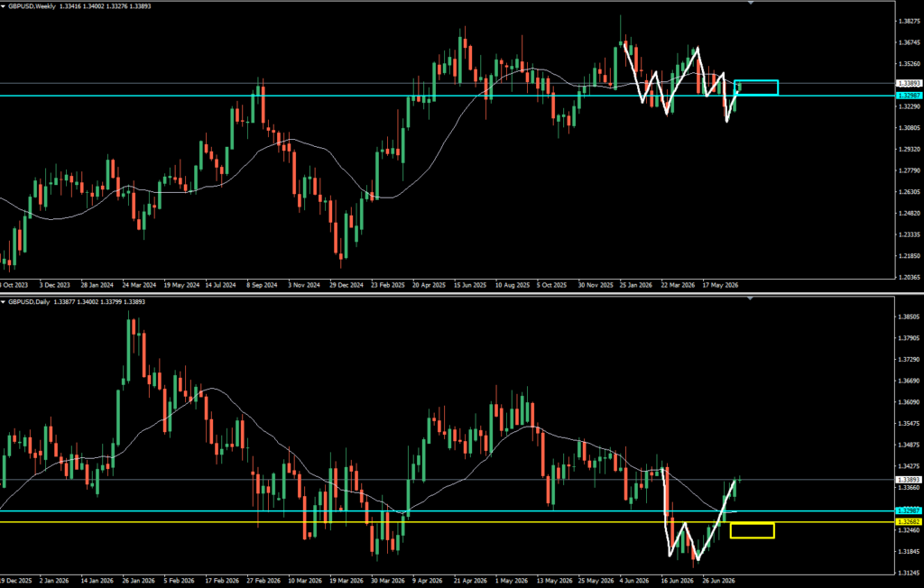Click the 5 Feb 2026 date on Daily time axis
Screen dimensions: 924x588
(180, 581)
